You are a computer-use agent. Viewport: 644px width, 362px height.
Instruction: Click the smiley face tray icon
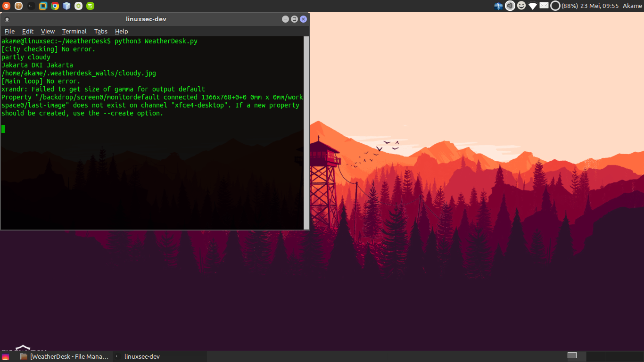521,6
